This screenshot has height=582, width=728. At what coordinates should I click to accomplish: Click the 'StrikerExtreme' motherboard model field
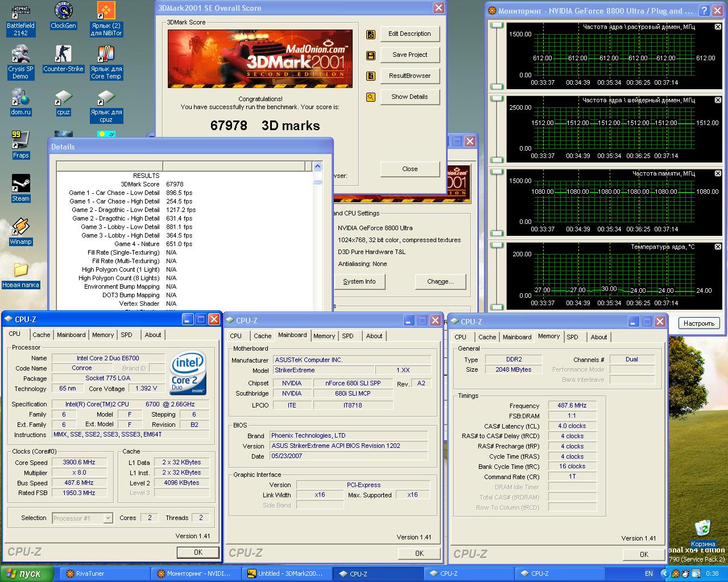tap(324, 371)
